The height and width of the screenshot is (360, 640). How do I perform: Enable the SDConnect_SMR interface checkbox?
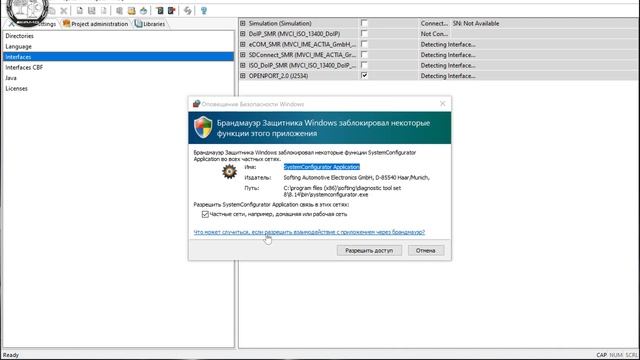coord(364,55)
